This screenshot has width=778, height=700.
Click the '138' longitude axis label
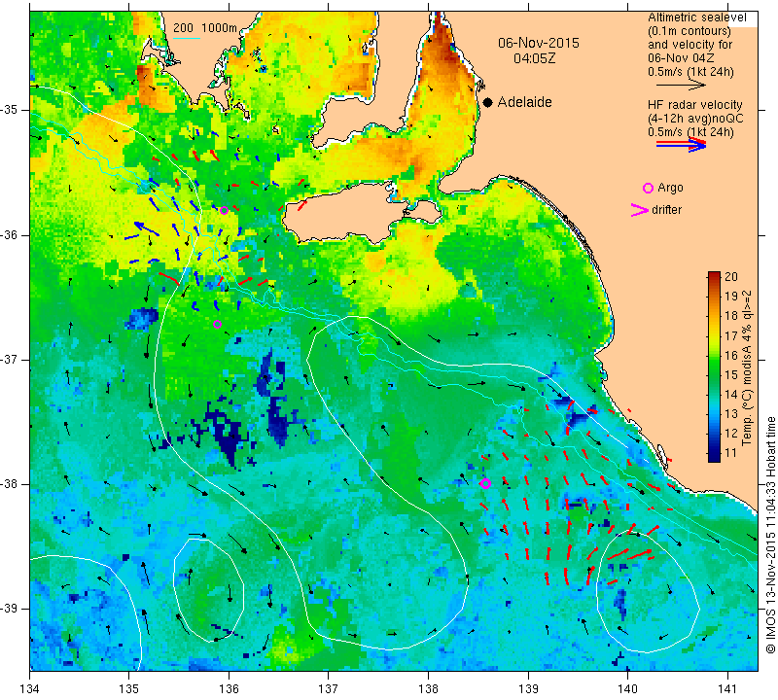click(428, 689)
